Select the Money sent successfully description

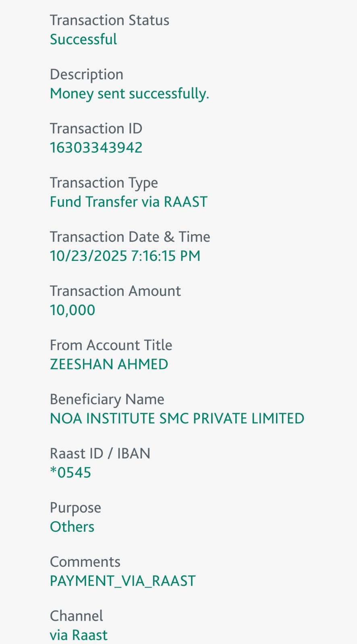click(129, 94)
